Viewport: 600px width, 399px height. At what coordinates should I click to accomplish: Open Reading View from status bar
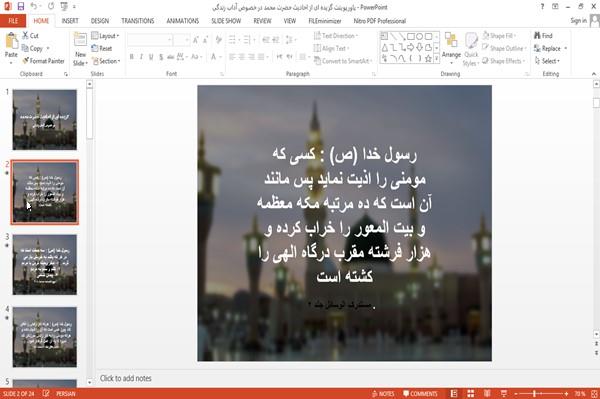point(487,394)
